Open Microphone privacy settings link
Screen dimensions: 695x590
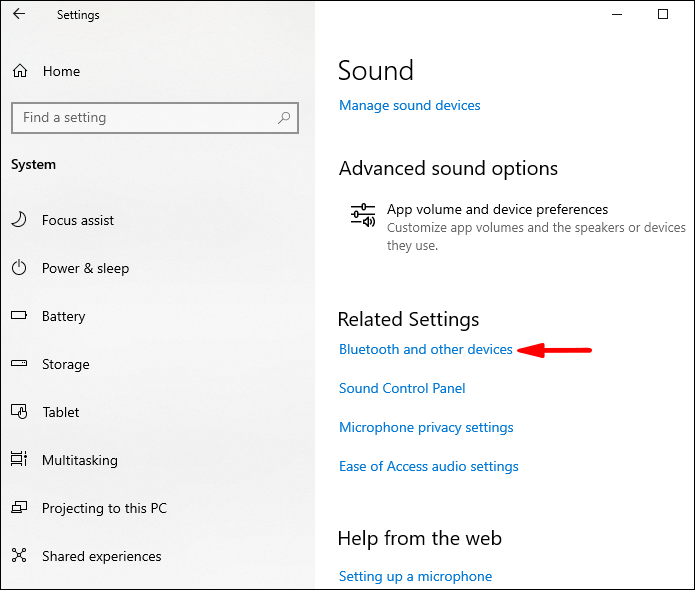click(x=426, y=427)
